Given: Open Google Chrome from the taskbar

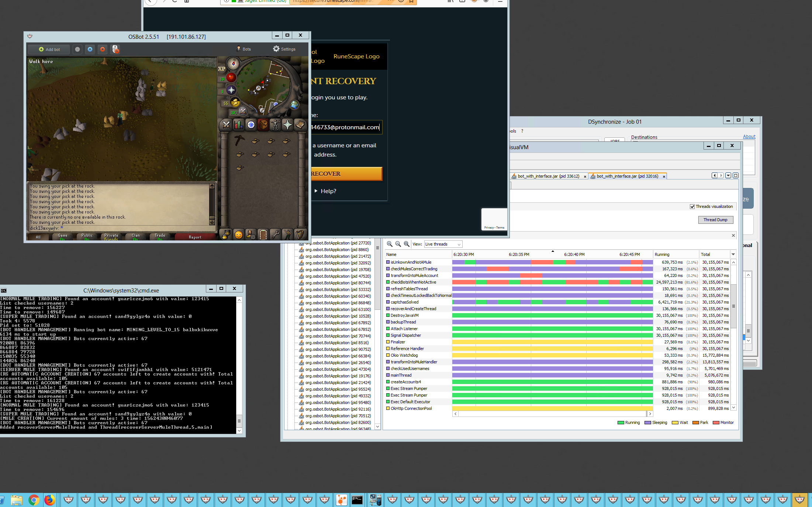Looking at the screenshot, I should click(34, 500).
